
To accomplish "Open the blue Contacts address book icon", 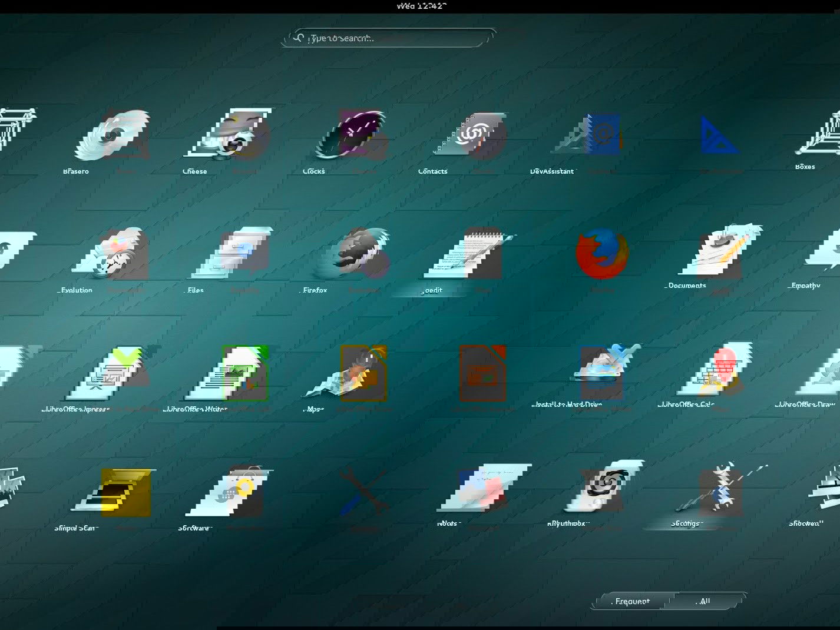I will pos(602,134).
